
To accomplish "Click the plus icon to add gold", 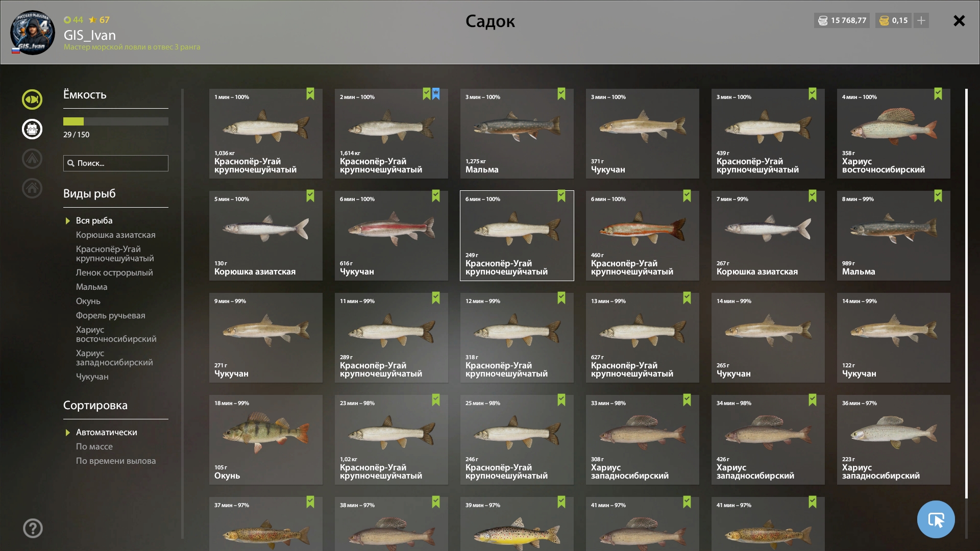I will (x=921, y=20).
